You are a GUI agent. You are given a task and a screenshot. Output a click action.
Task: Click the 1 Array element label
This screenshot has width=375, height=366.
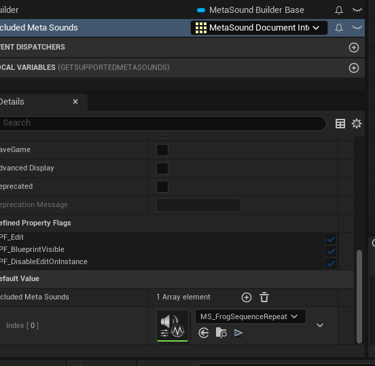pyautogui.click(x=183, y=297)
